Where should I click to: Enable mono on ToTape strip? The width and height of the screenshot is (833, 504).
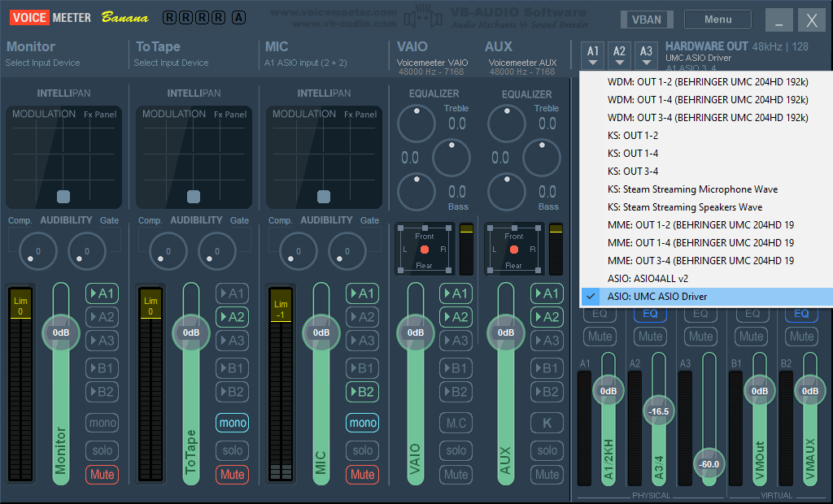232,423
